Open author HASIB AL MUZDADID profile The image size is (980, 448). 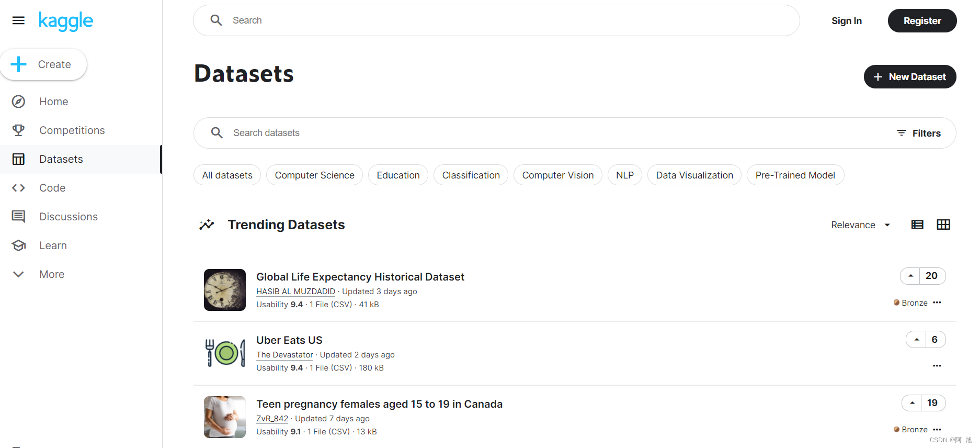[x=295, y=292]
